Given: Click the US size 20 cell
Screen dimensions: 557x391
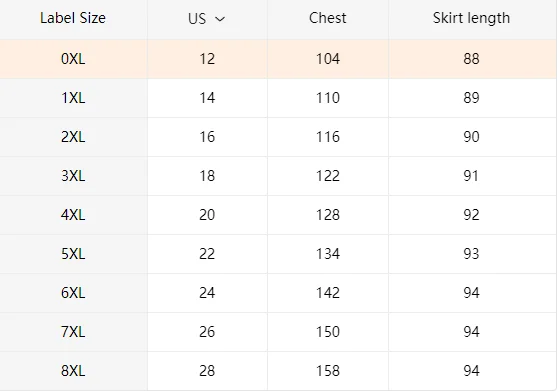Looking at the screenshot, I should 207,215.
